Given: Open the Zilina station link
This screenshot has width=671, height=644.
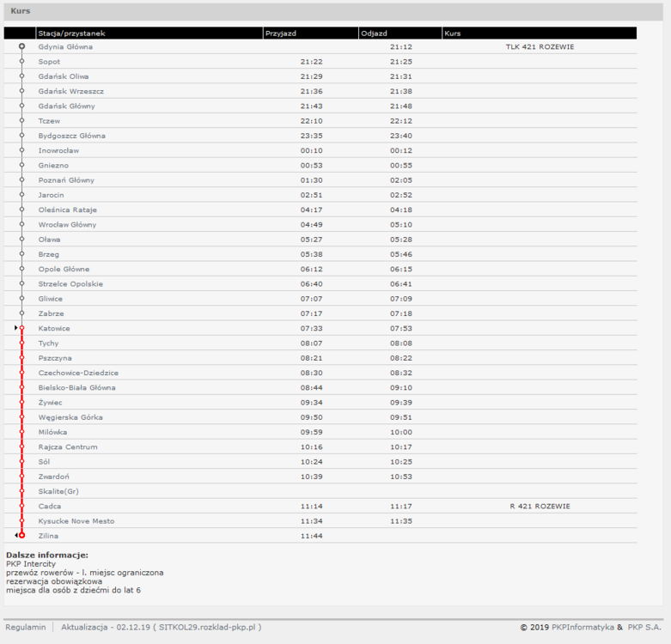Looking at the screenshot, I should [x=48, y=537].
